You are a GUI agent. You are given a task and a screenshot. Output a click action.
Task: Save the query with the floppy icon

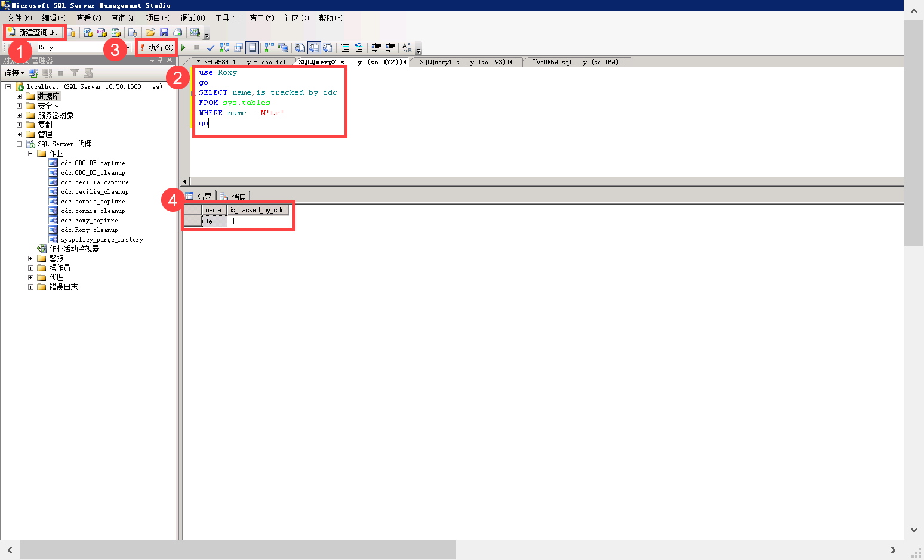(164, 32)
